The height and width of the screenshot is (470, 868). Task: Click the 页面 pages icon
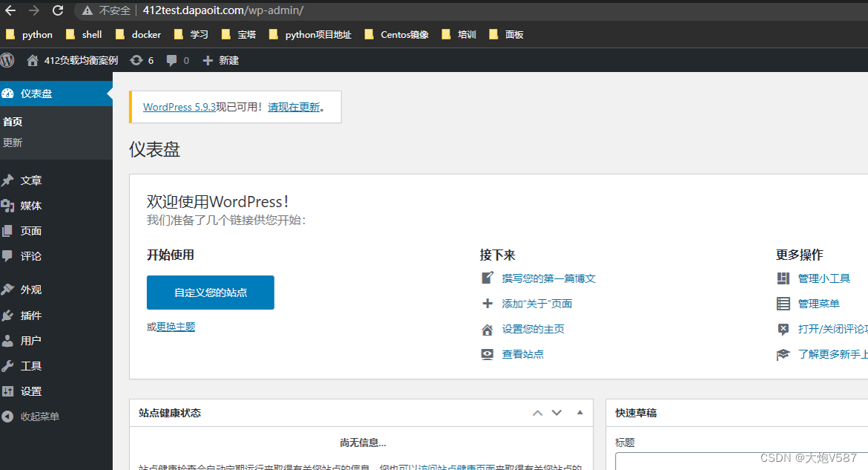[7, 231]
